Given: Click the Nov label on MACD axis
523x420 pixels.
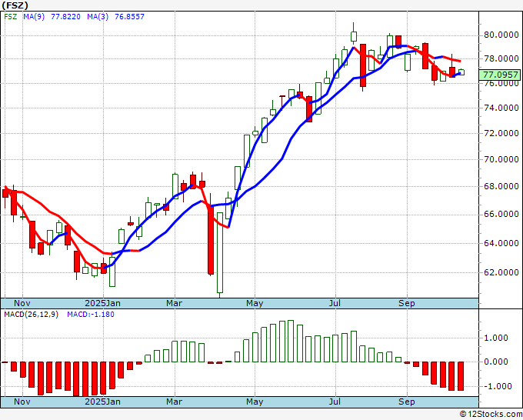Looking at the screenshot, I should coord(22,402).
